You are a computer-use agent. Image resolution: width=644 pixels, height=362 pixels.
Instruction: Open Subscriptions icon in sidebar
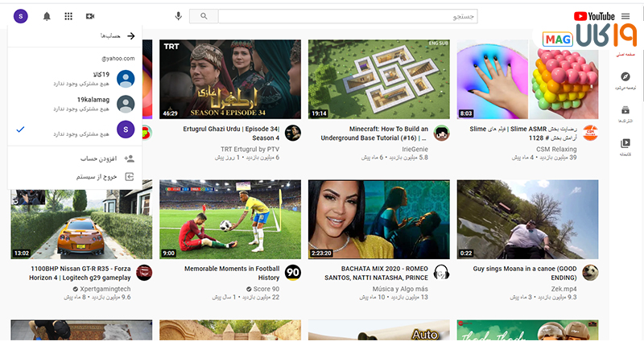(625, 110)
